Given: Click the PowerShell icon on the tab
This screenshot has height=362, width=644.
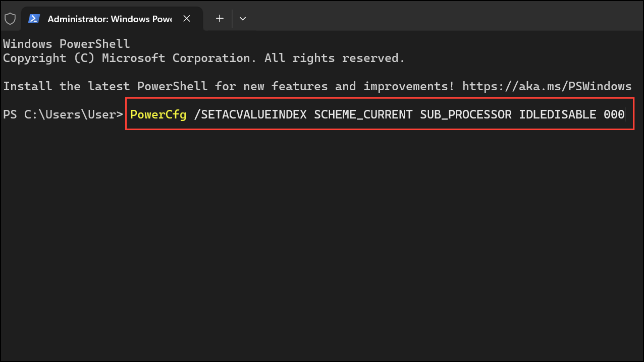Looking at the screenshot, I should tap(34, 19).
